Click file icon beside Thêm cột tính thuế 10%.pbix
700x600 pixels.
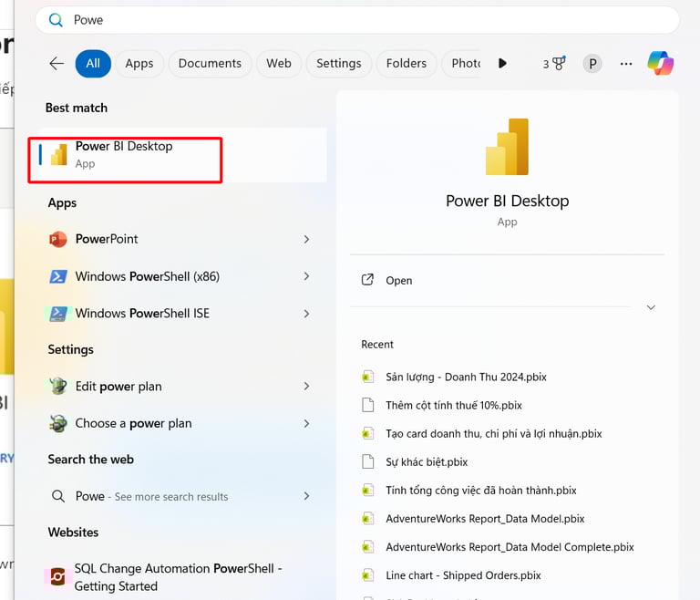point(368,405)
